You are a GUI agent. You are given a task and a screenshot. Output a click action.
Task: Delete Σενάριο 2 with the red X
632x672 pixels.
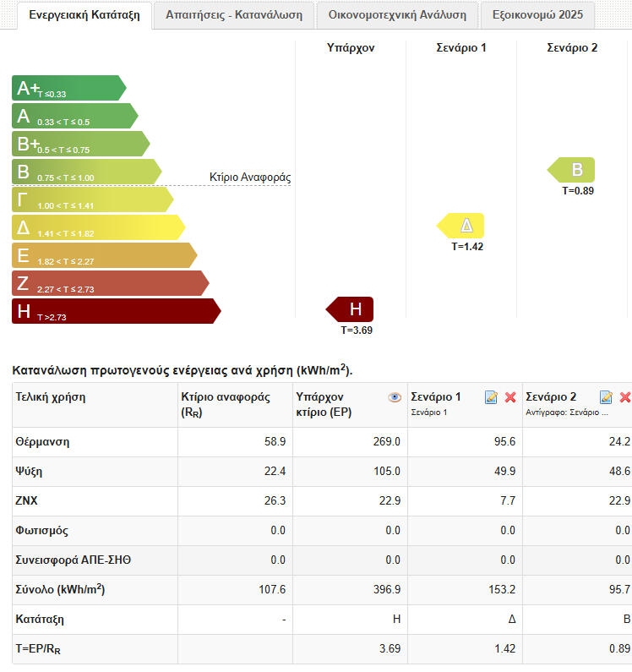[625, 397]
